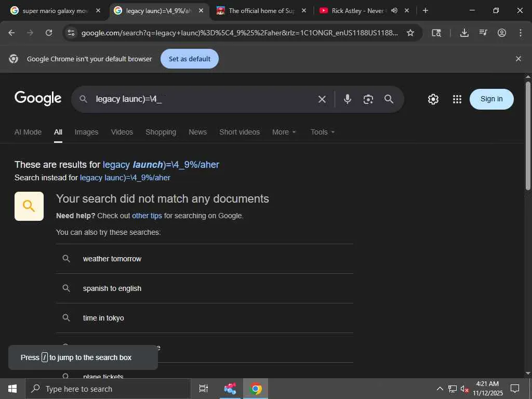
Task: Search by image with camera icon
Action: pyautogui.click(x=368, y=99)
